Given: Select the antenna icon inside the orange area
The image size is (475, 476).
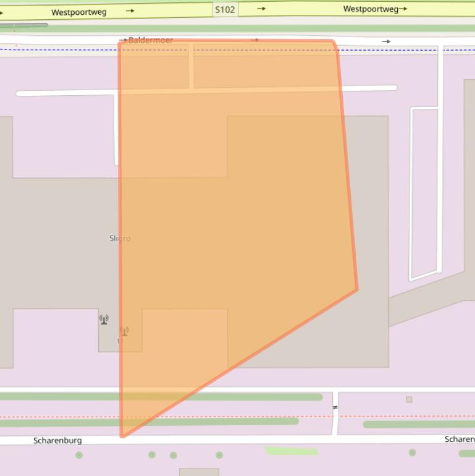Looking at the screenshot, I should coord(124,331).
